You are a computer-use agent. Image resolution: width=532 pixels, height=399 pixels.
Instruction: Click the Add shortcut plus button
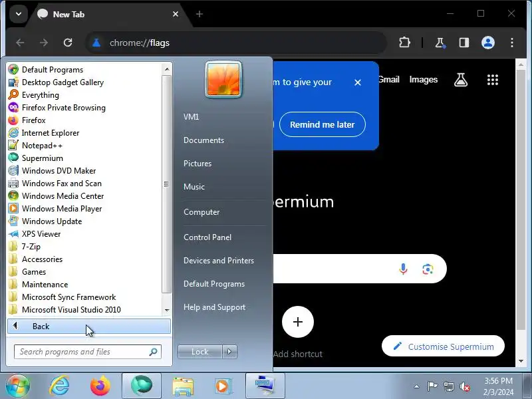pos(298,322)
